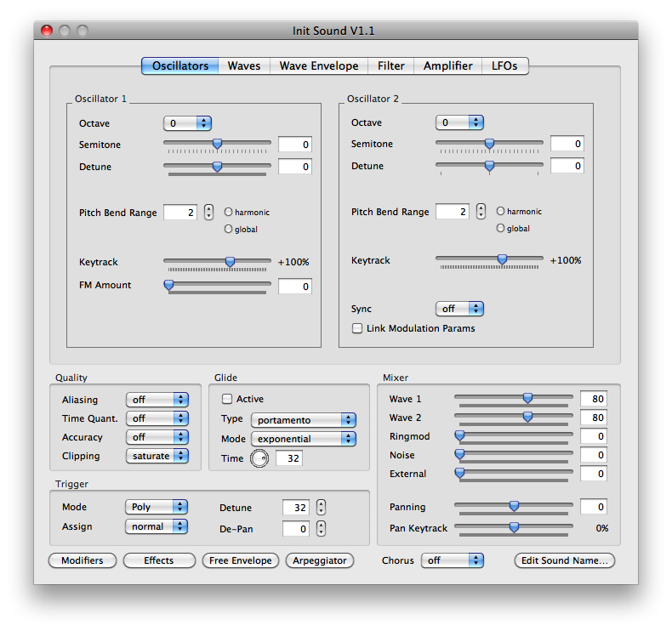Click the Trigger Detune value field
The image size is (672, 631).
[x=296, y=508]
